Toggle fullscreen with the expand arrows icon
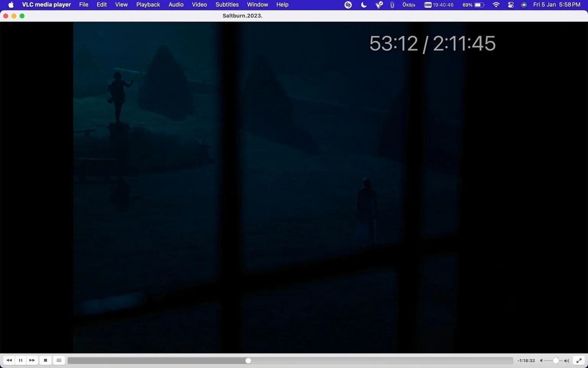The height and width of the screenshot is (368, 588). tap(579, 360)
